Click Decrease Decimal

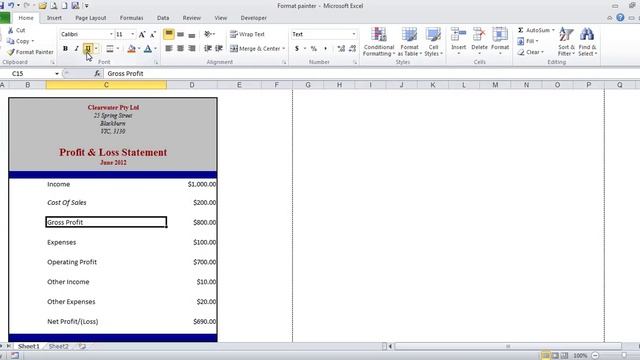point(352,49)
